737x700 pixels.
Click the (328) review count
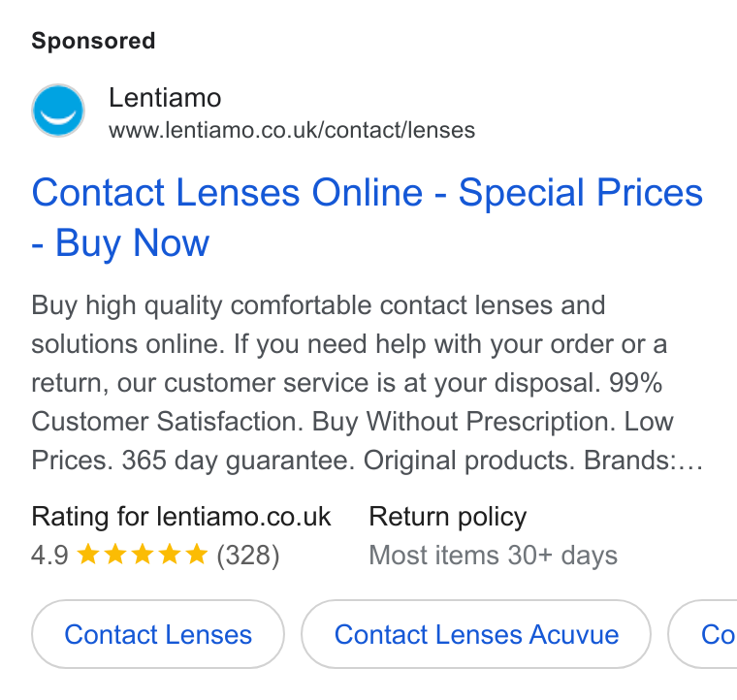tap(248, 556)
